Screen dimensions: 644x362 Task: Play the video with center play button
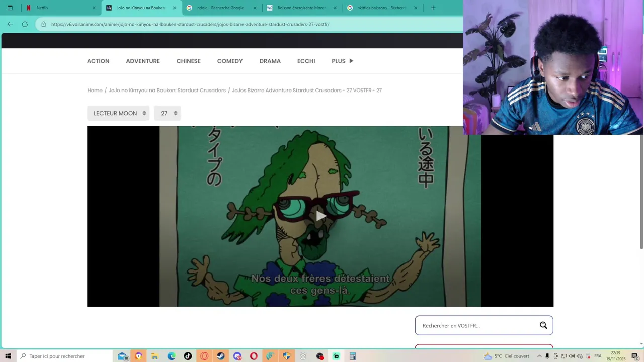click(x=320, y=216)
